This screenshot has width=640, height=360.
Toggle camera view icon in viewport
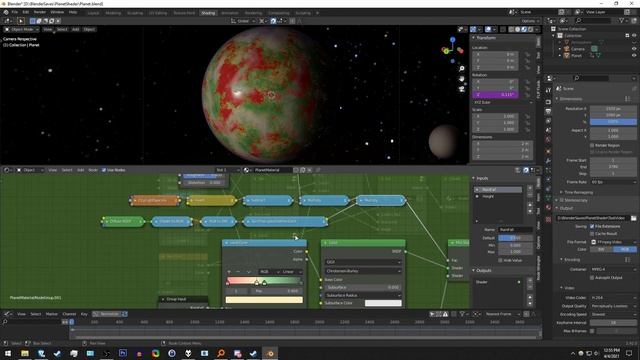462,89
